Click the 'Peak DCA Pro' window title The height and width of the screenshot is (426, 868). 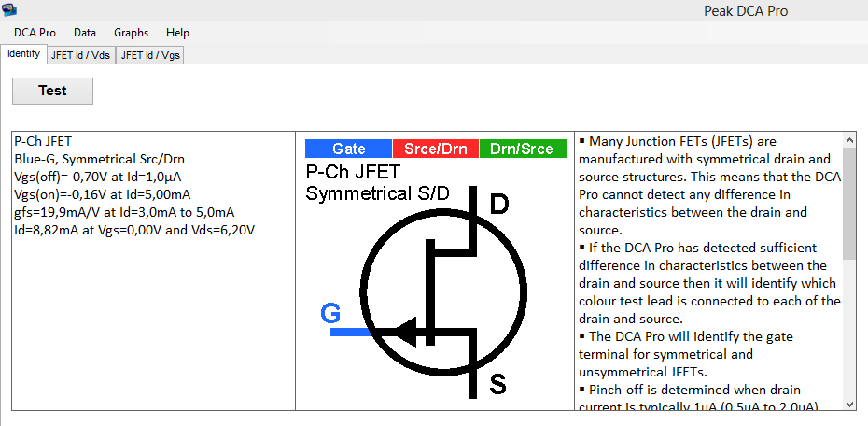(746, 10)
